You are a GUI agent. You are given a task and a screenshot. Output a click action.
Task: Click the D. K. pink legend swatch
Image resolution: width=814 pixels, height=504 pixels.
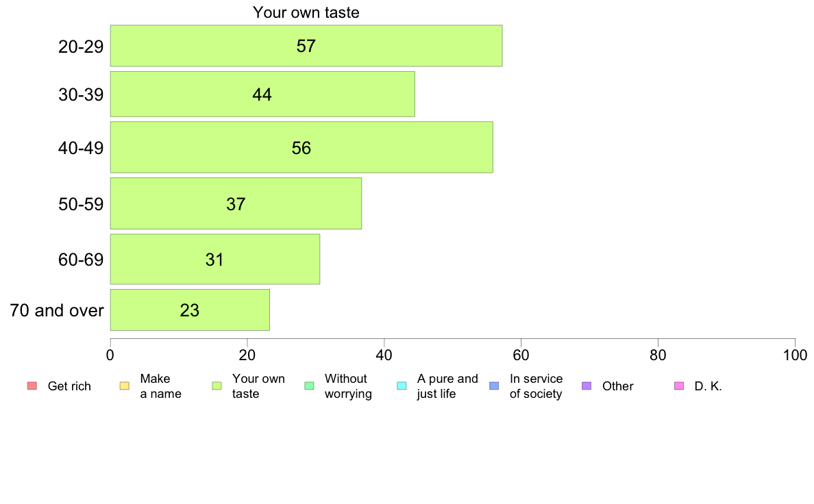pyautogui.click(x=679, y=386)
